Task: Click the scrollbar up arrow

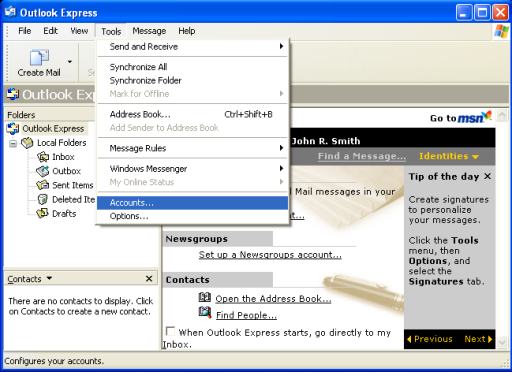Action: [x=502, y=115]
